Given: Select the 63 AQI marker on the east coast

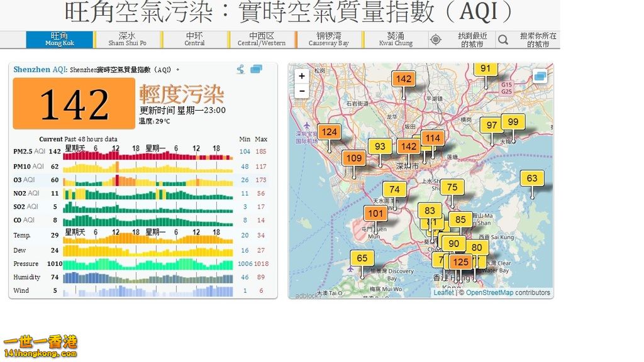Looking at the screenshot, I should (532, 178).
